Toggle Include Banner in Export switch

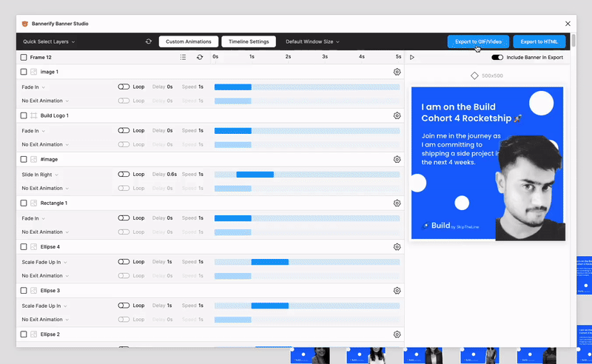(497, 57)
